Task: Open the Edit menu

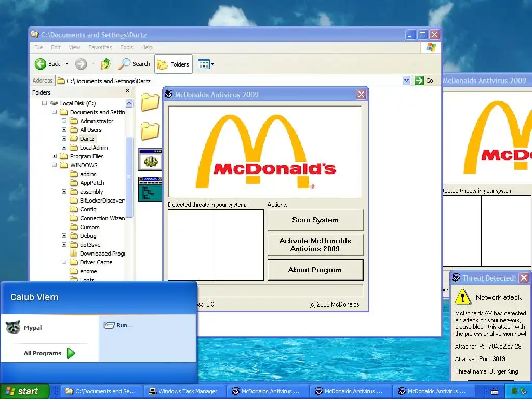Action: coord(56,47)
